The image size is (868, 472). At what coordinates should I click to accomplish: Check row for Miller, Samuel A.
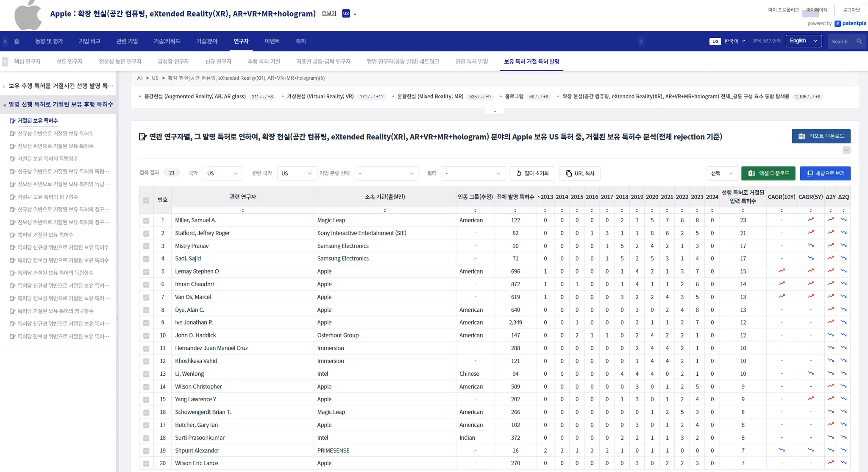pos(146,221)
